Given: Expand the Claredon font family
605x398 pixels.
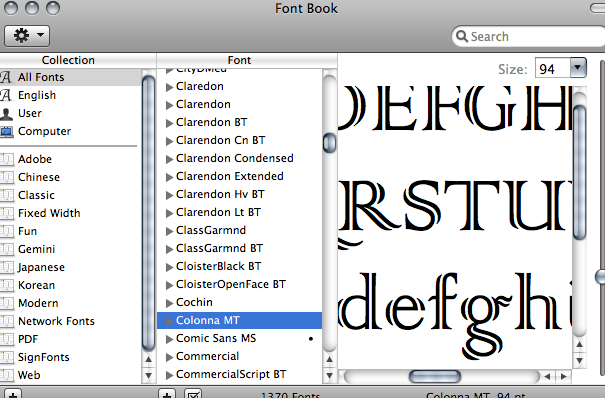Looking at the screenshot, I should (169, 87).
